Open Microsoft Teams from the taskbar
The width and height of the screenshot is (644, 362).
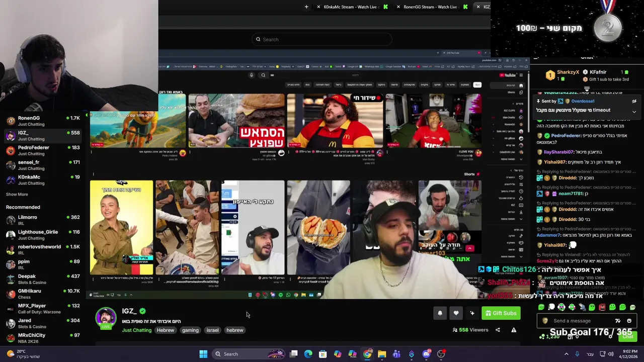point(396,354)
